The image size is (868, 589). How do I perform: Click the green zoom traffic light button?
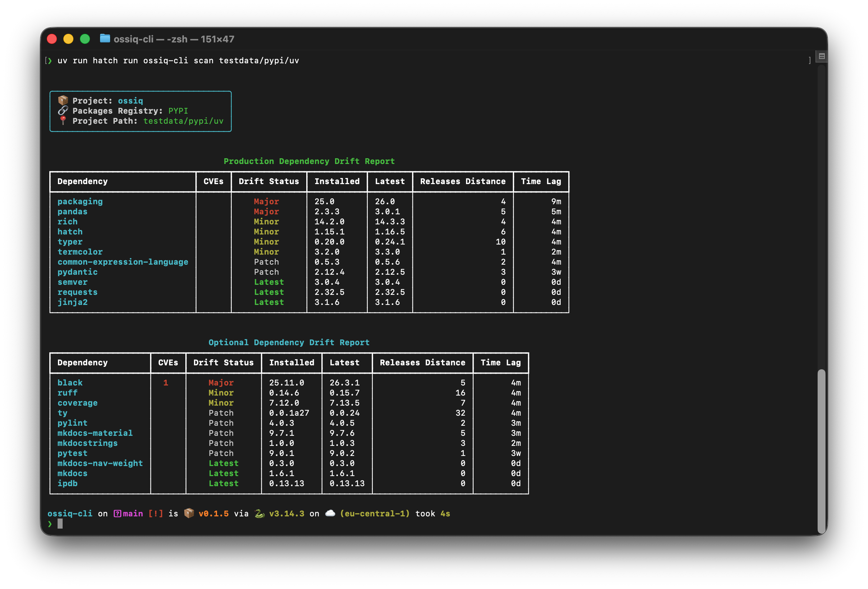click(85, 39)
